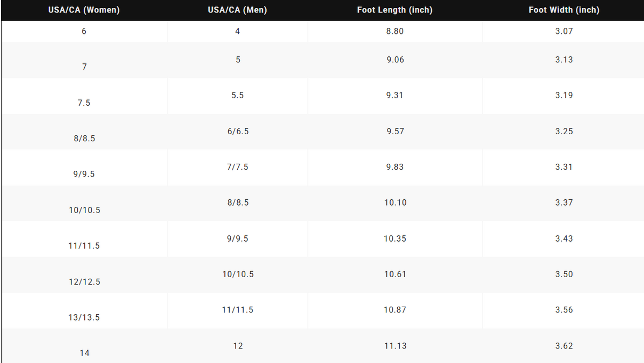This screenshot has height=363, width=644.
Task: Click men's size 12 cell
Action: point(238,346)
